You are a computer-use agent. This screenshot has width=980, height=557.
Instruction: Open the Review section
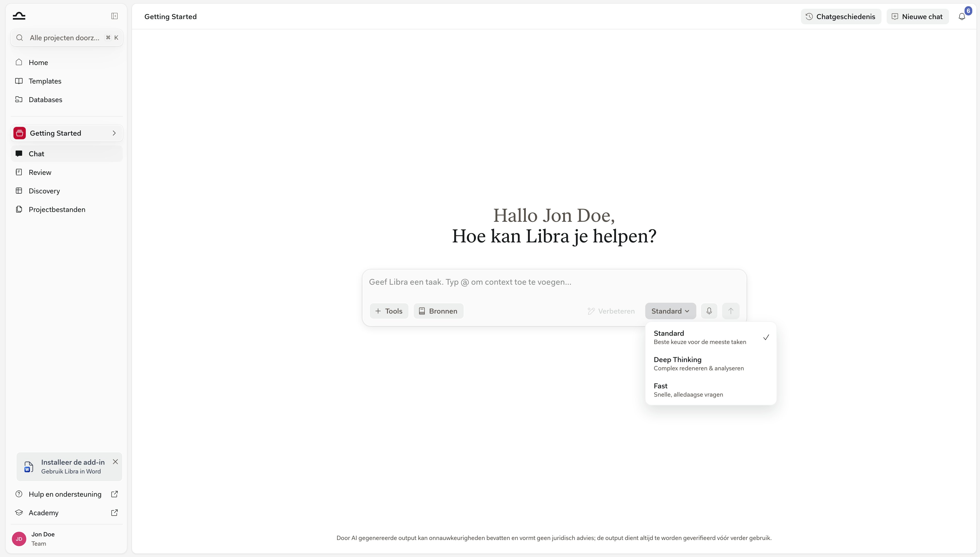click(67, 172)
